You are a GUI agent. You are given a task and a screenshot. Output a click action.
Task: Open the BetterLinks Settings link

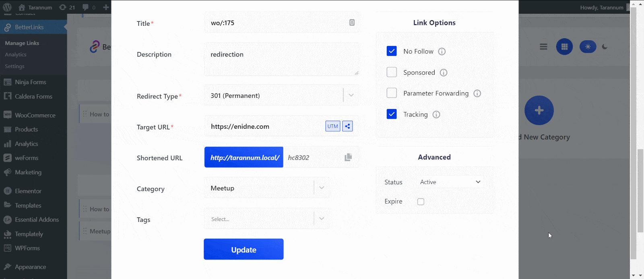(14, 66)
